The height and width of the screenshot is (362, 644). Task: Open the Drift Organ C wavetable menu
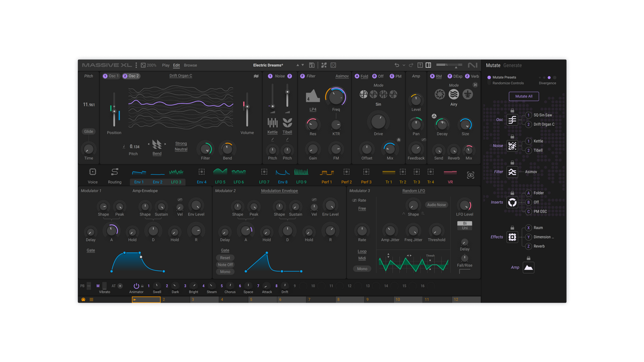click(181, 76)
